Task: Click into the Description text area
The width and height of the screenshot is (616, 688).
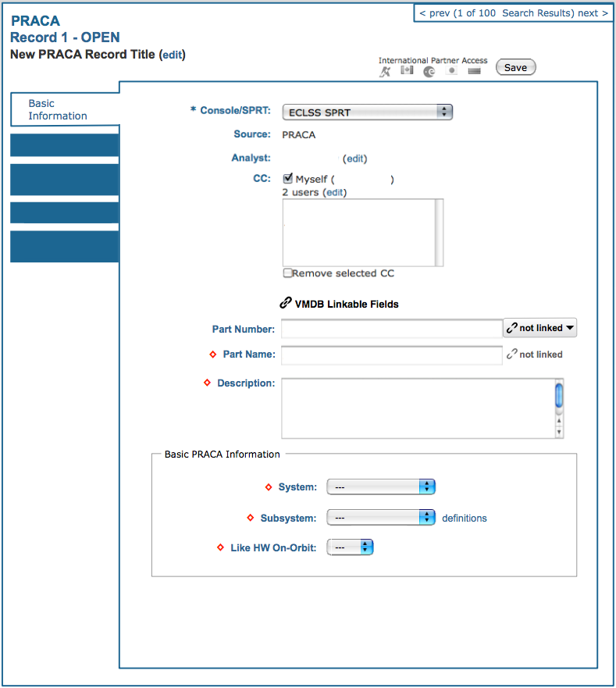Action: pyautogui.click(x=418, y=408)
